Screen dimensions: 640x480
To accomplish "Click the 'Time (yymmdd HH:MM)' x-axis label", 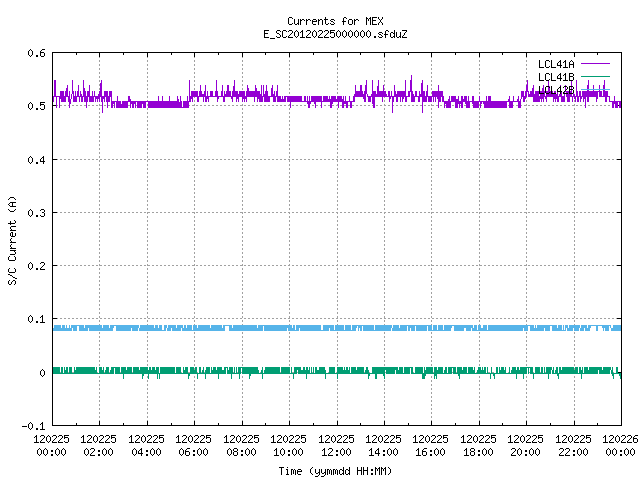I will 335,471.
